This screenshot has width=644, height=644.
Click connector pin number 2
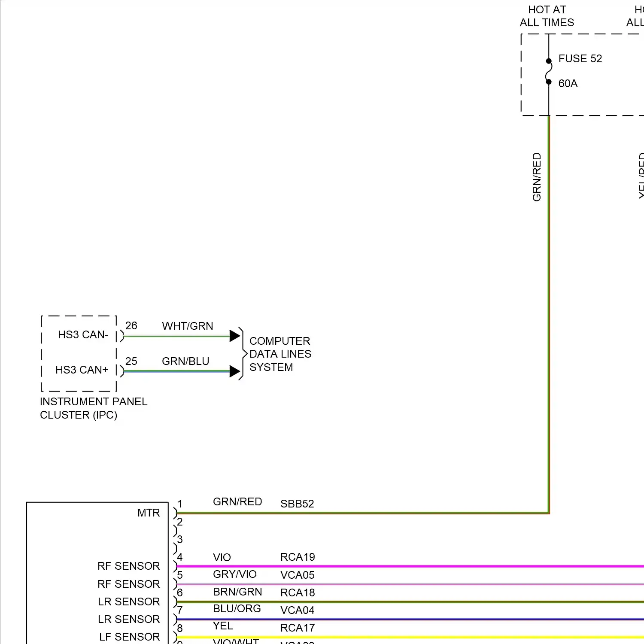click(180, 522)
